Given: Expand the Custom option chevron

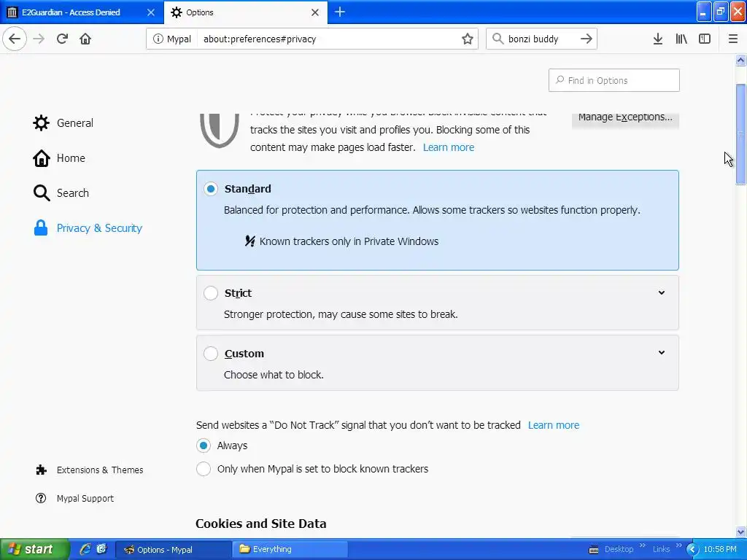Looking at the screenshot, I should (661, 353).
